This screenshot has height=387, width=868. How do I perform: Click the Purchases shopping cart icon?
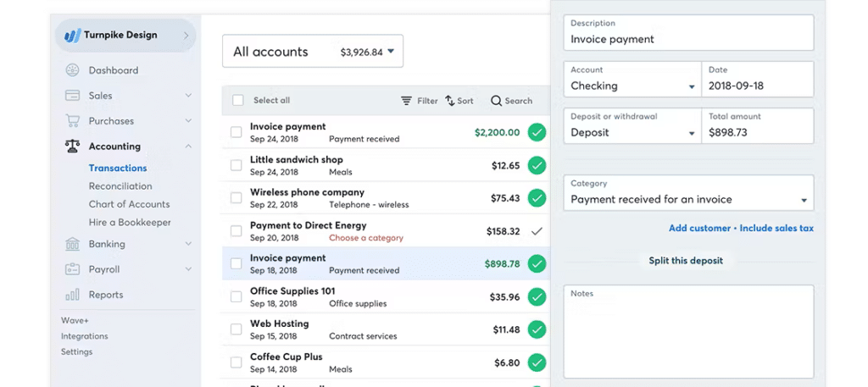pyautogui.click(x=72, y=120)
